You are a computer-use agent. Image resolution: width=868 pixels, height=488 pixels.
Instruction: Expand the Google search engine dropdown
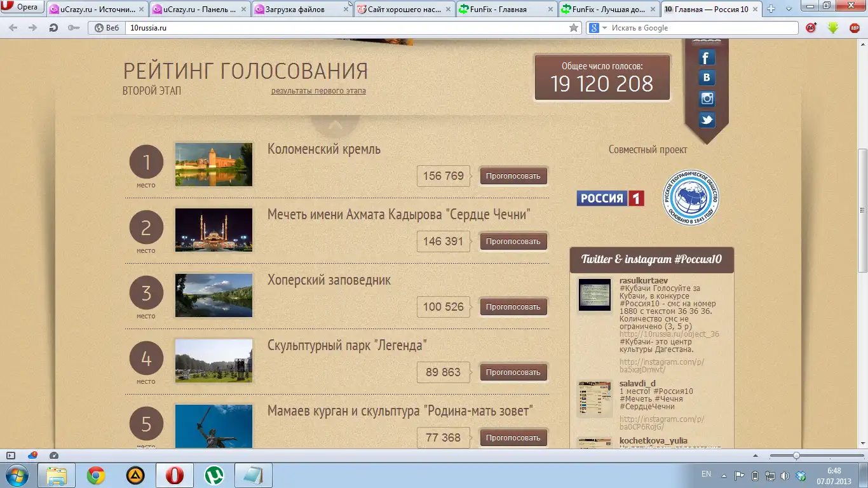[604, 28]
